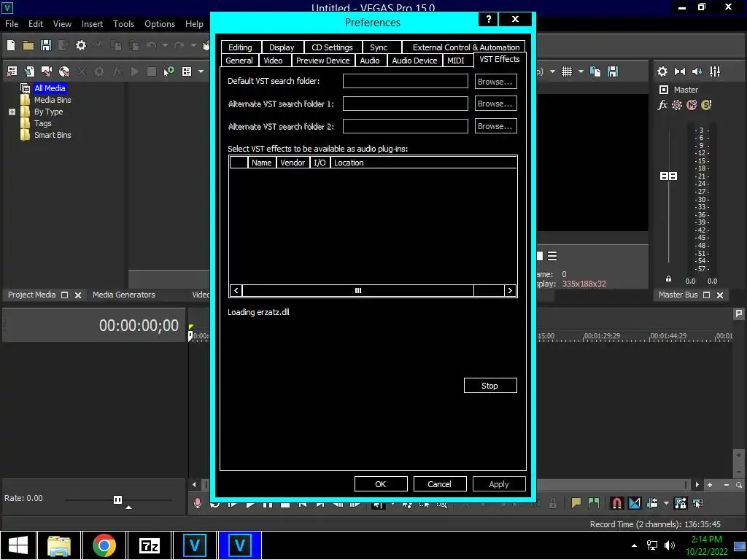Click the Project Media views list icon

[x=187, y=71]
